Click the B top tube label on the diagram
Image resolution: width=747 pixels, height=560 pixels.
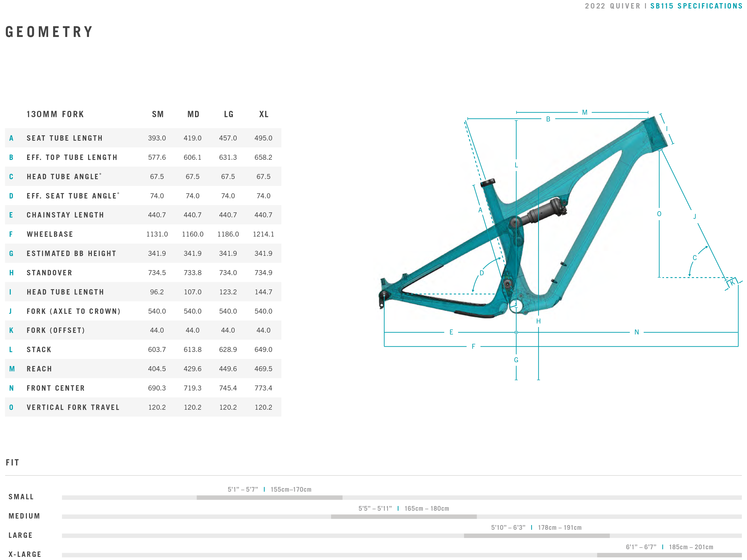[548, 119]
